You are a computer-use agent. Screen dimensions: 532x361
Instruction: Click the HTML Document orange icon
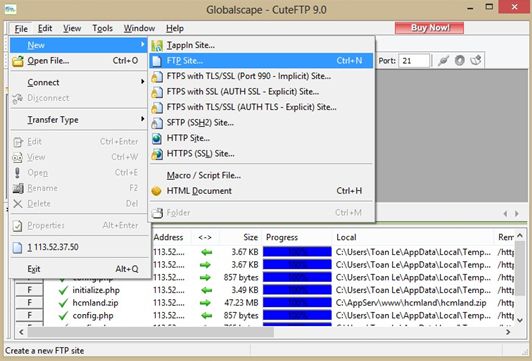point(156,191)
